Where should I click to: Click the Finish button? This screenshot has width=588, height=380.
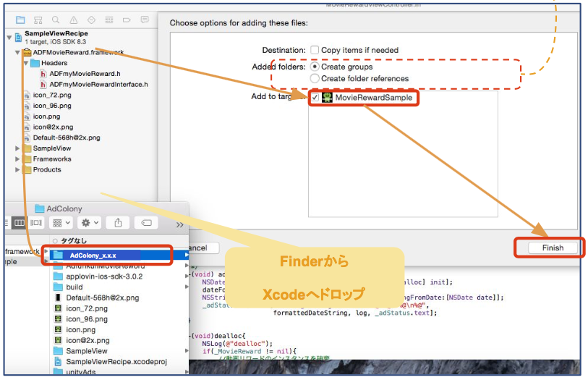[x=553, y=248]
